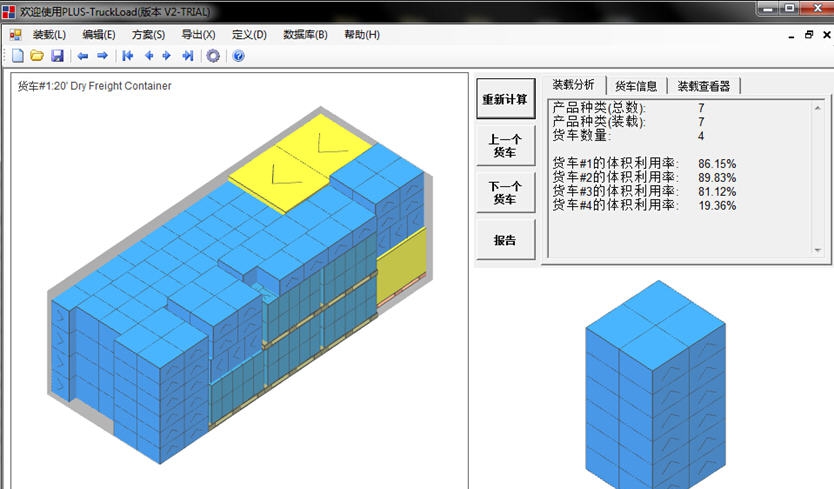Open the 装载(L) menu
The height and width of the screenshot is (489, 834).
click(x=49, y=34)
